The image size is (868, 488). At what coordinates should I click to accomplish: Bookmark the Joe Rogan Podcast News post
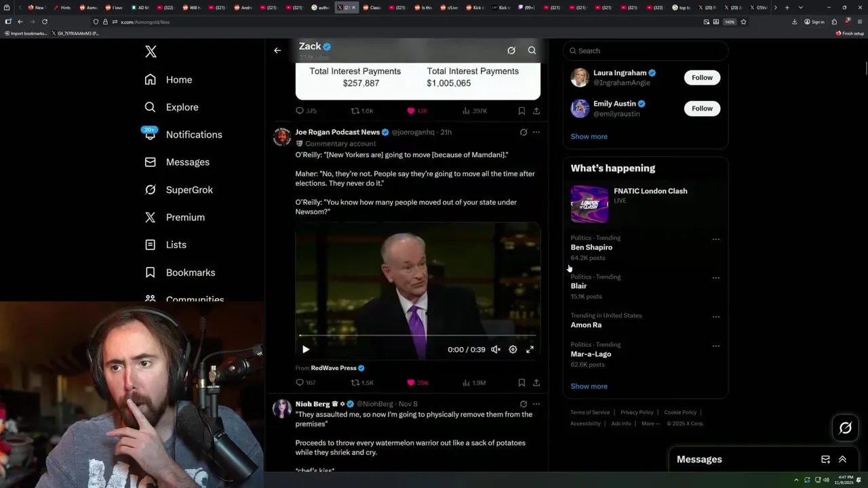[x=521, y=383]
